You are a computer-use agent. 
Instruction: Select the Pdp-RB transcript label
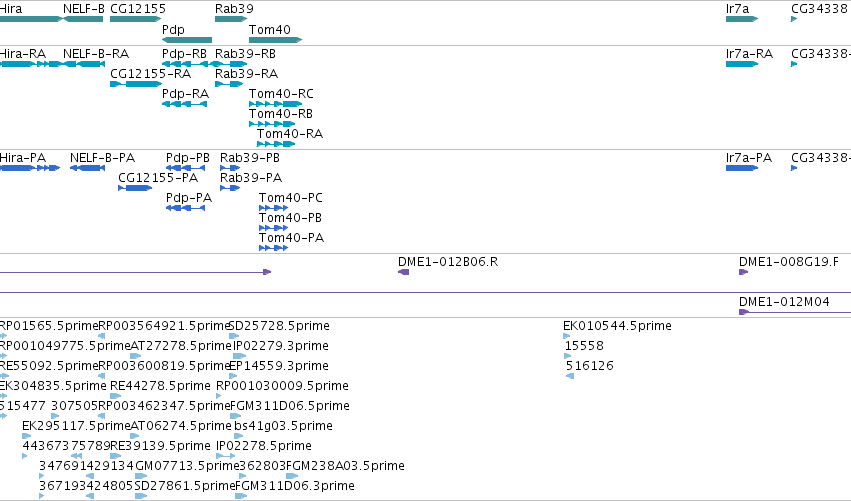click(184, 54)
